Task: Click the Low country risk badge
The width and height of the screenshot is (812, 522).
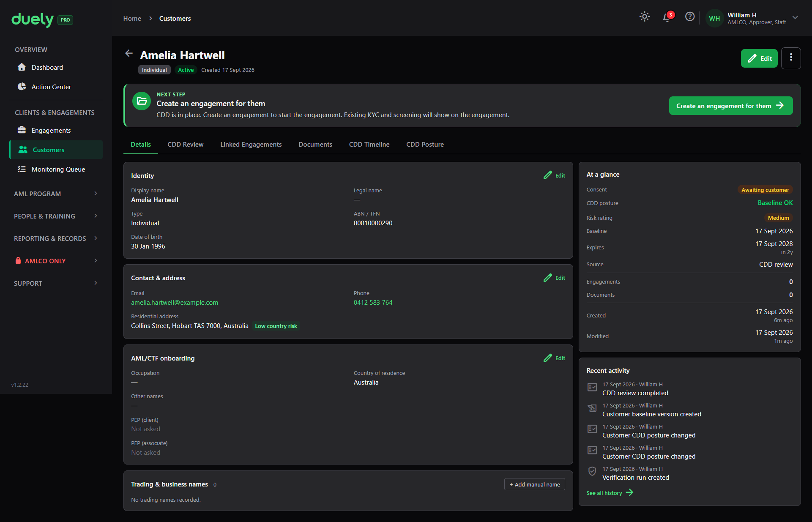Action: tap(276, 326)
